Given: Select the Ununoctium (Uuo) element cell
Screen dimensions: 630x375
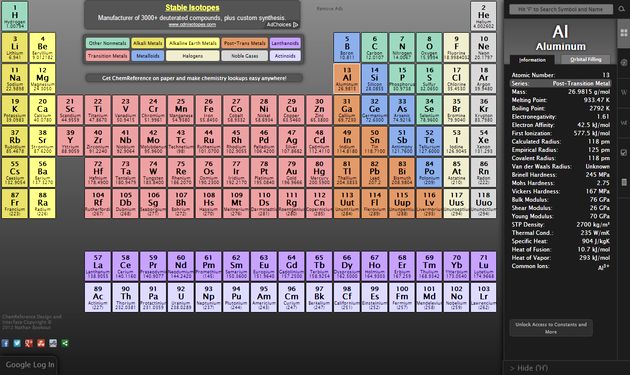Looking at the screenshot, I should (x=483, y=203).
